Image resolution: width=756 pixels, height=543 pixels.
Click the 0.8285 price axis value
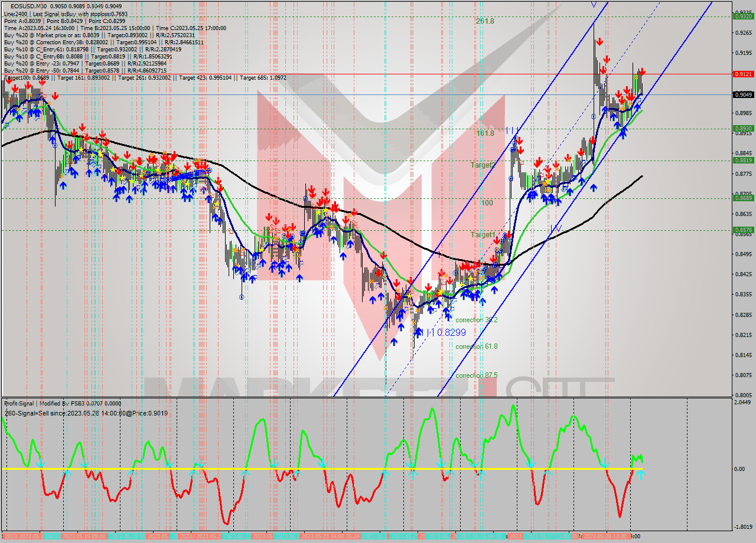tap(743, 315)
